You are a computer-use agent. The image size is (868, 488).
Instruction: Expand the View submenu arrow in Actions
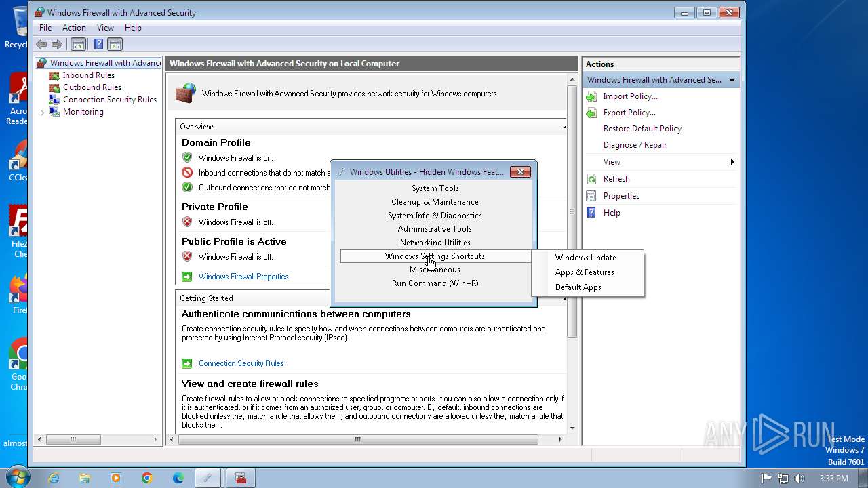(x=732, y=162)
